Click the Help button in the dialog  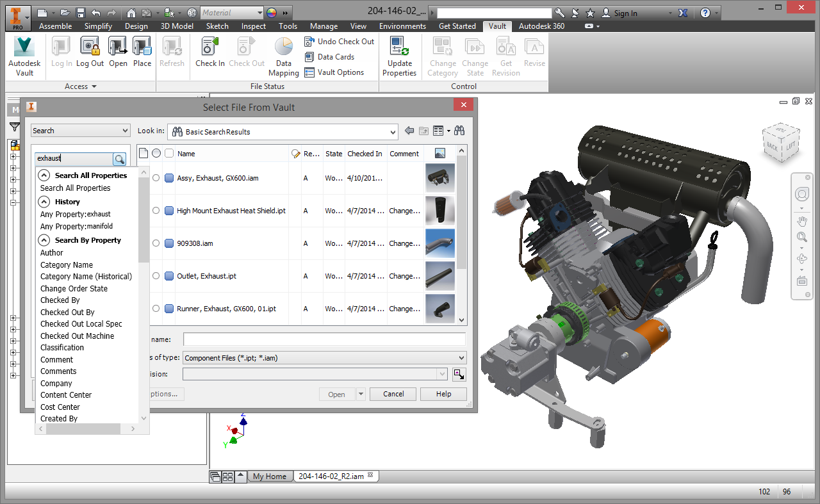click(444, 394)
